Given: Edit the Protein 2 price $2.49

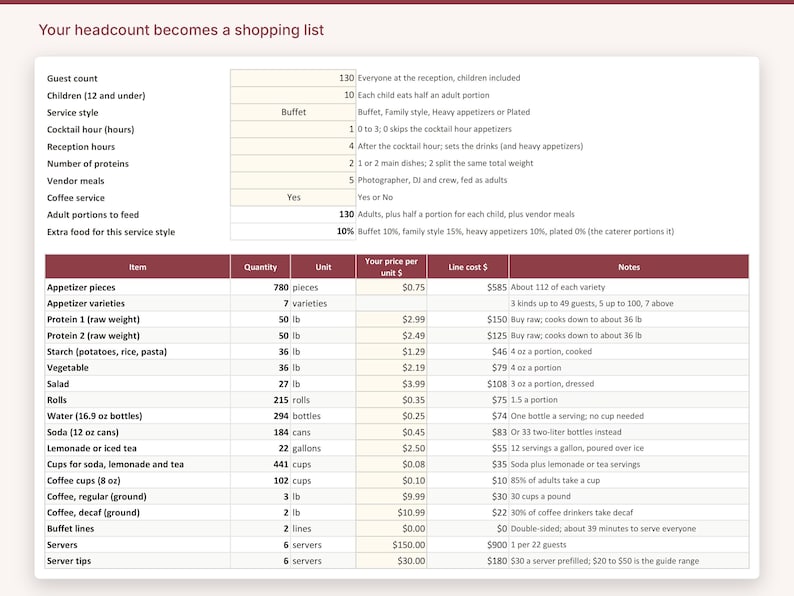Looking at the screenshot, I should 391,336.
